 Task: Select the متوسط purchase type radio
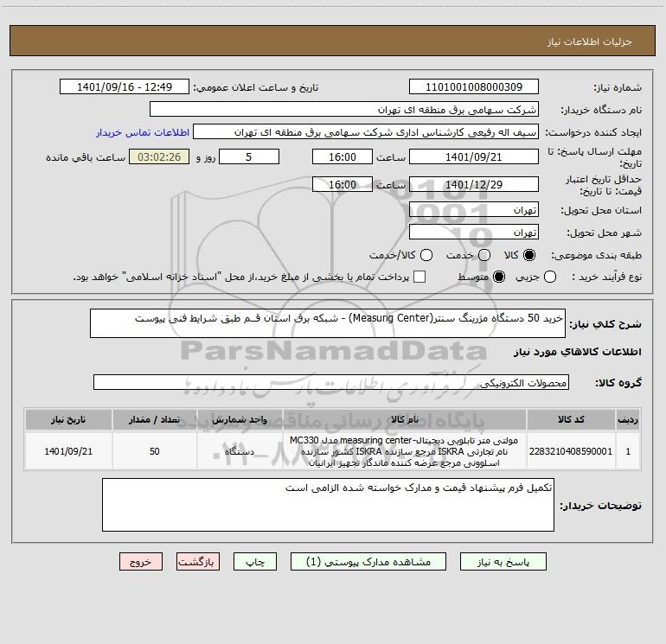pyautogui.click(x=499, y=277)
